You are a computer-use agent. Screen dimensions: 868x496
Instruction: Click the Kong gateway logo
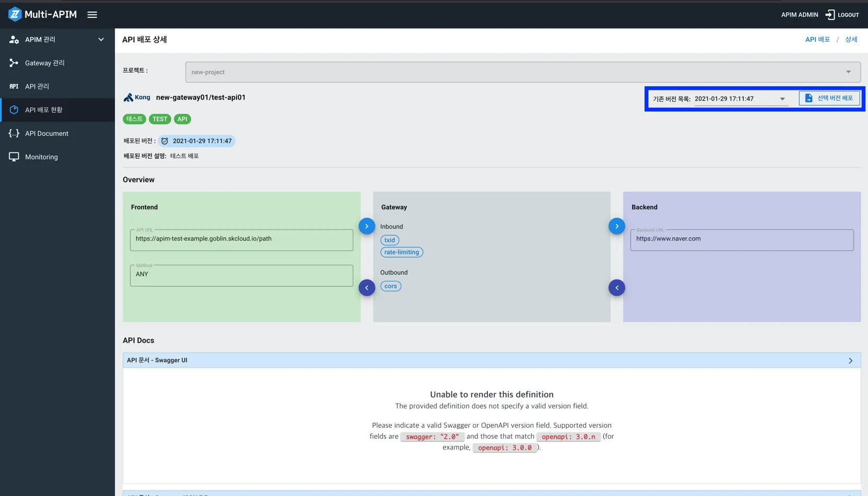pos(137,98)
